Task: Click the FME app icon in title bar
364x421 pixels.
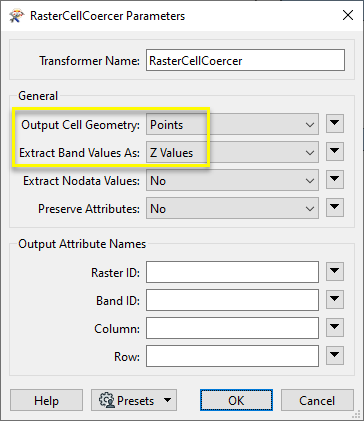Action: pyautogui.click(x=17, y=16)
